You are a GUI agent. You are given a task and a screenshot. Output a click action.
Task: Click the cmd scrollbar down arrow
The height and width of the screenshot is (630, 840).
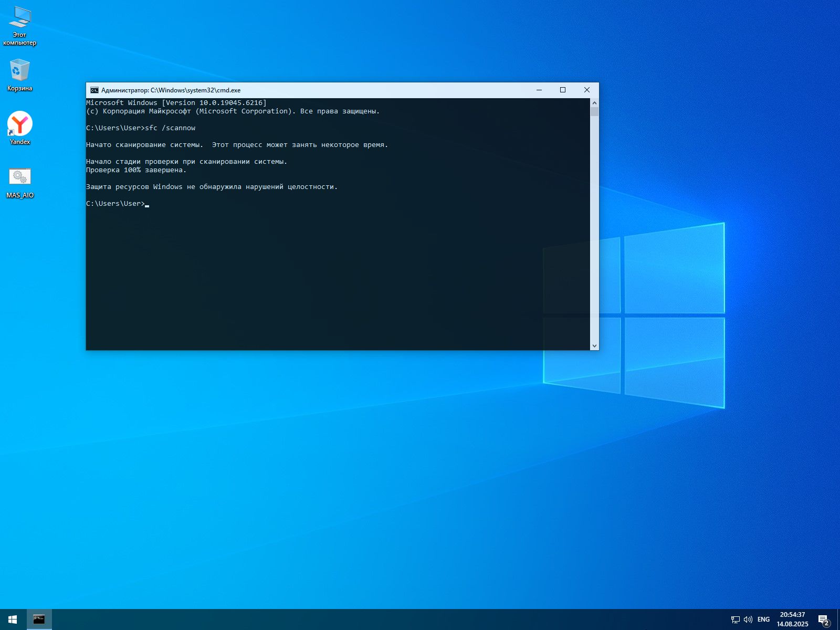pos(594,345)
